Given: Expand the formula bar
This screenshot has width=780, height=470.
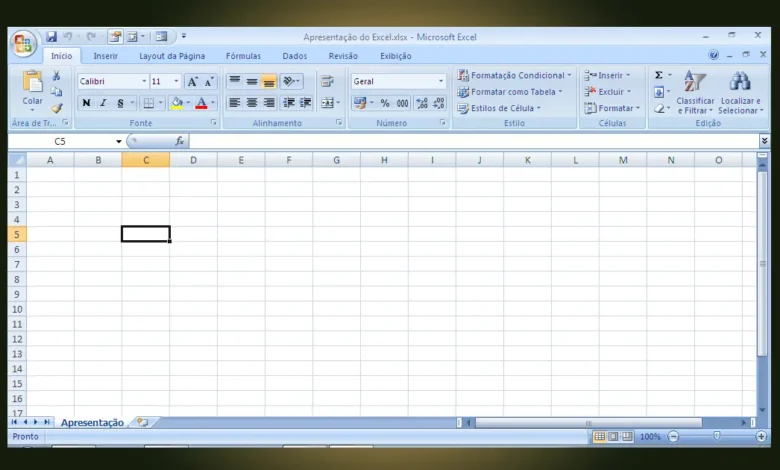Looking at the screenshot, I should (764, 141).
